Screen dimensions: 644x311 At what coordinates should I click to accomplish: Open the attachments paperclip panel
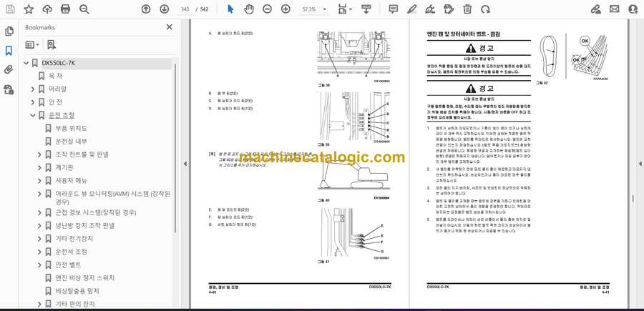pos(9,70)
